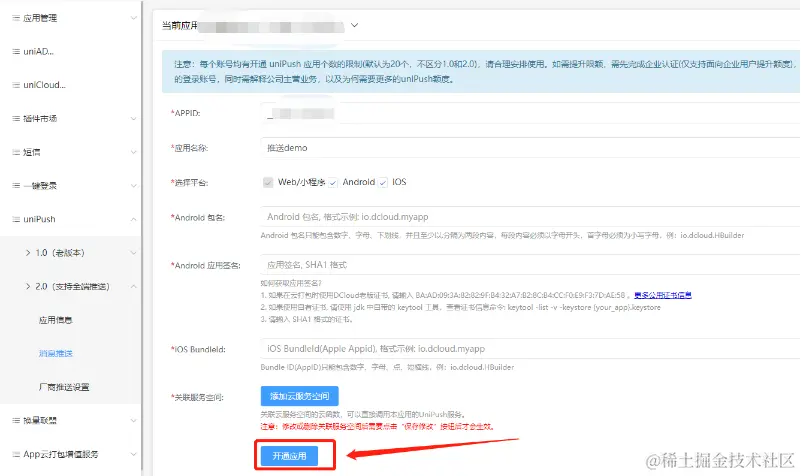
Task: Focus the iOS BundleId input field
Action: point(530,349)
